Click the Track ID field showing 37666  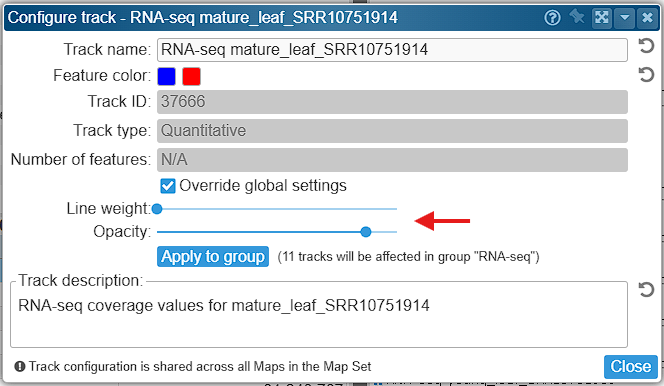(x=392, y=102)
